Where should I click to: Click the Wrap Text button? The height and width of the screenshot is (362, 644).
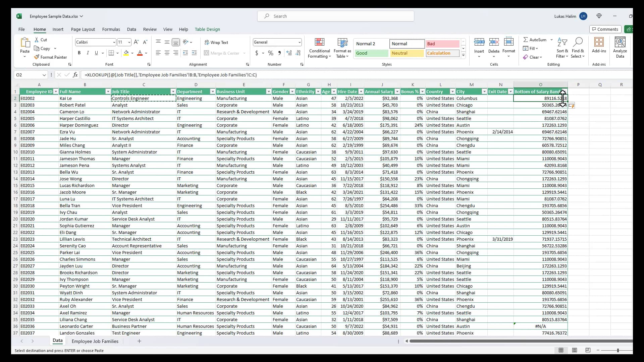(x=217, y=42)
